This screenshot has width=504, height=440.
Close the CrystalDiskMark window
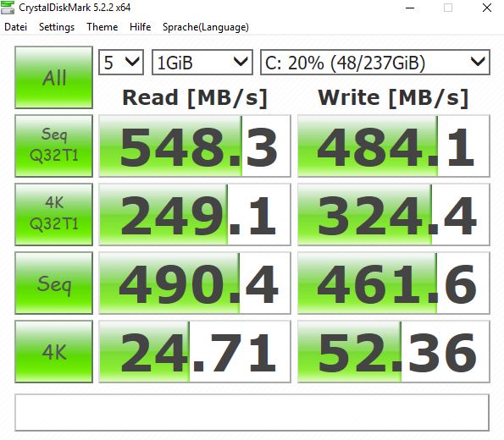(487, 8)
